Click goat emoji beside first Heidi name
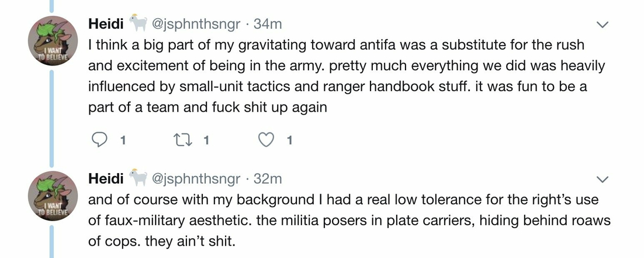Screen dimensions: 644x258 [x=138, y=23]
